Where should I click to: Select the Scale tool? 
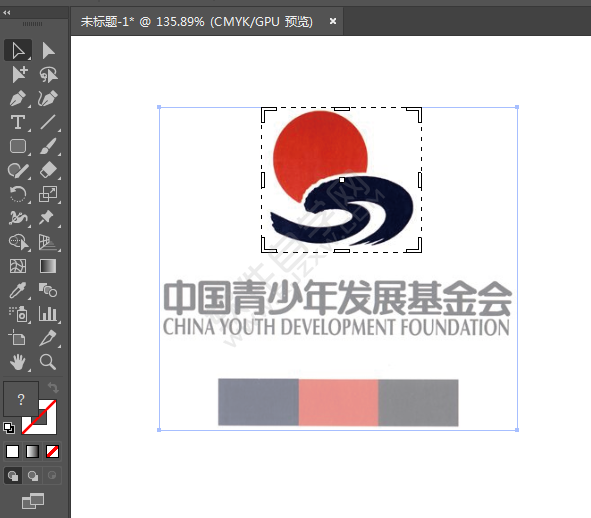[48, 195]
